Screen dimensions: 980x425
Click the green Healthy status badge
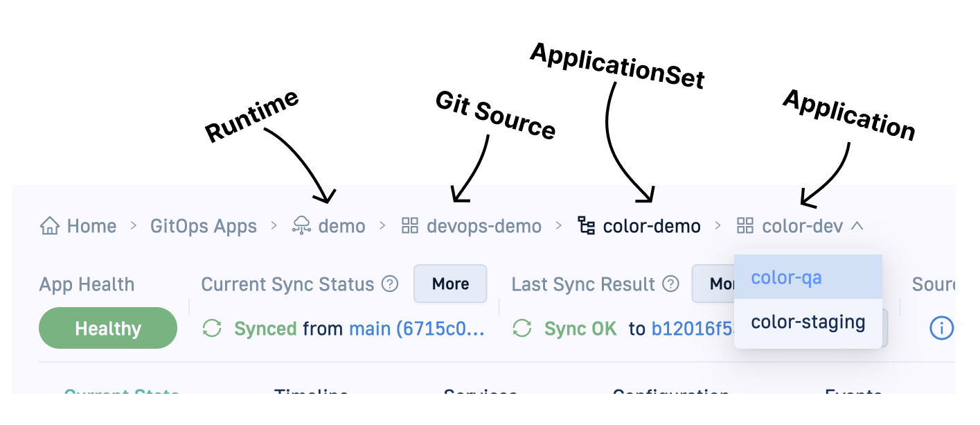[108, 329]
